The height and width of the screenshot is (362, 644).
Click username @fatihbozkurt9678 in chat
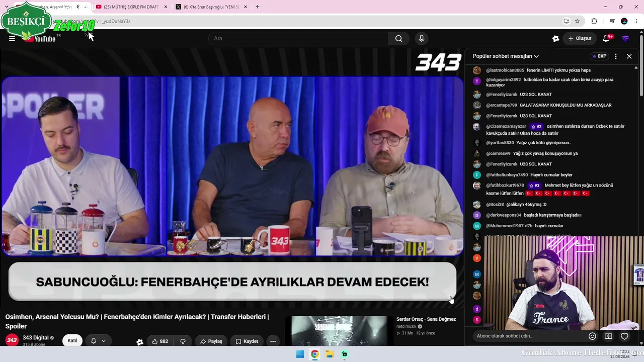coord(505,186)
